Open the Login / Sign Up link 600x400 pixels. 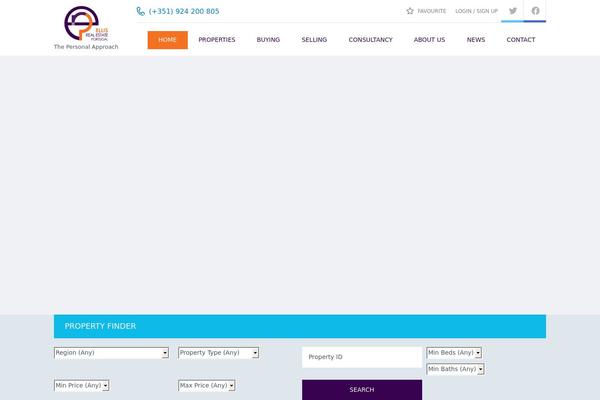click(x=476, y=11)
